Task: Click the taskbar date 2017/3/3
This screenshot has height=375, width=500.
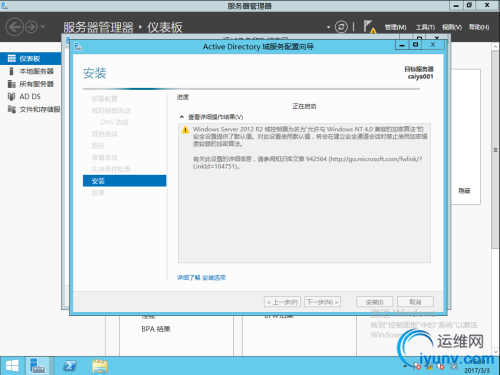Action: point(477,370)
